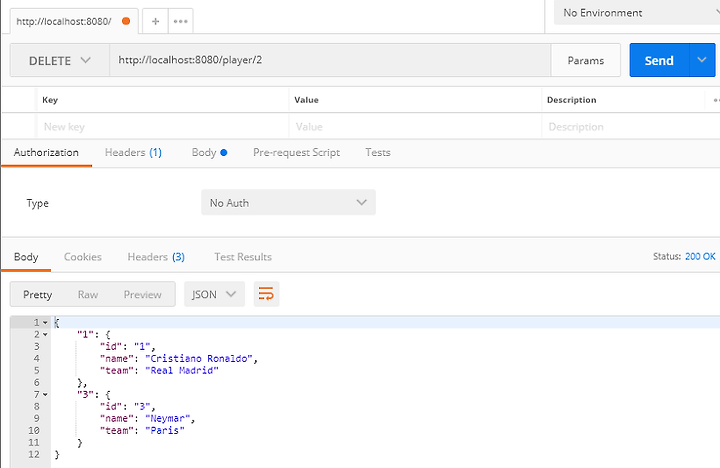Open the Pre-request Script tab
This screenshot has height=468, width=720.
click(x=296, y=152)
